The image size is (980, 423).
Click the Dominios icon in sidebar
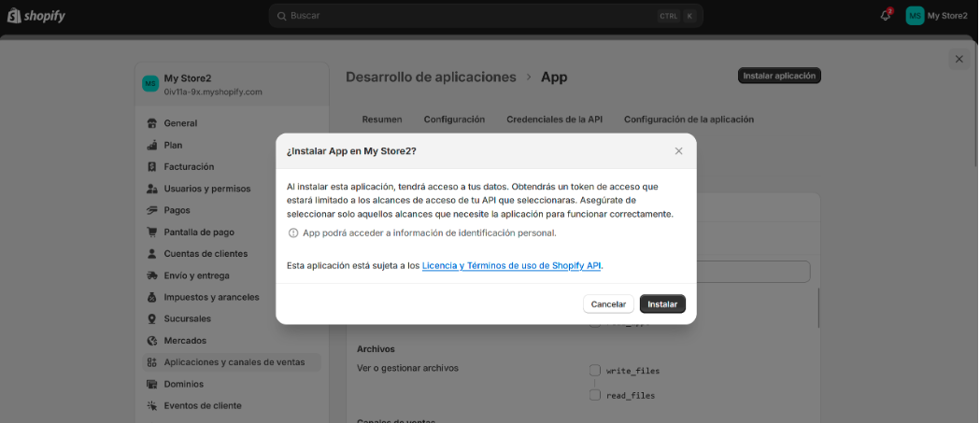[x=151, y=384]
